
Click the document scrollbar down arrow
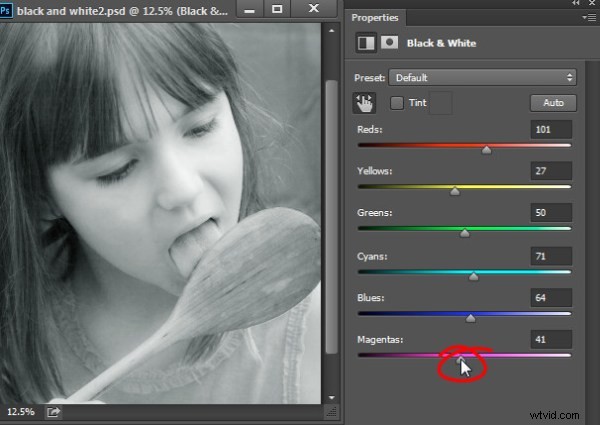pyautogui.click(x=331, y=398)
